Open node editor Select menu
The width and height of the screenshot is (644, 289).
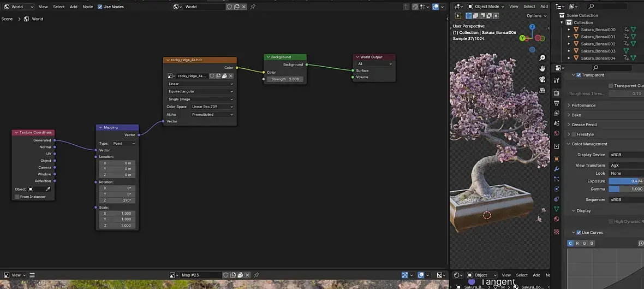59,7
